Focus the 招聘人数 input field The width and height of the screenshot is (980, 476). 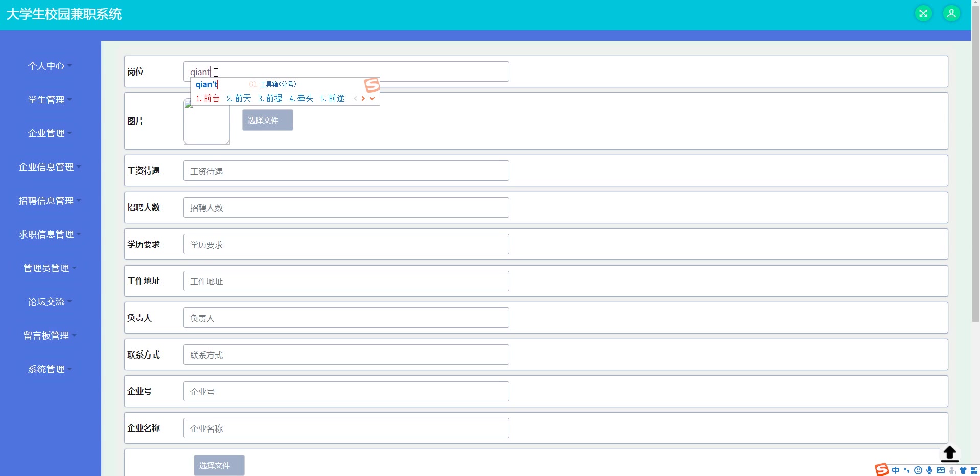tap(346, 207)
